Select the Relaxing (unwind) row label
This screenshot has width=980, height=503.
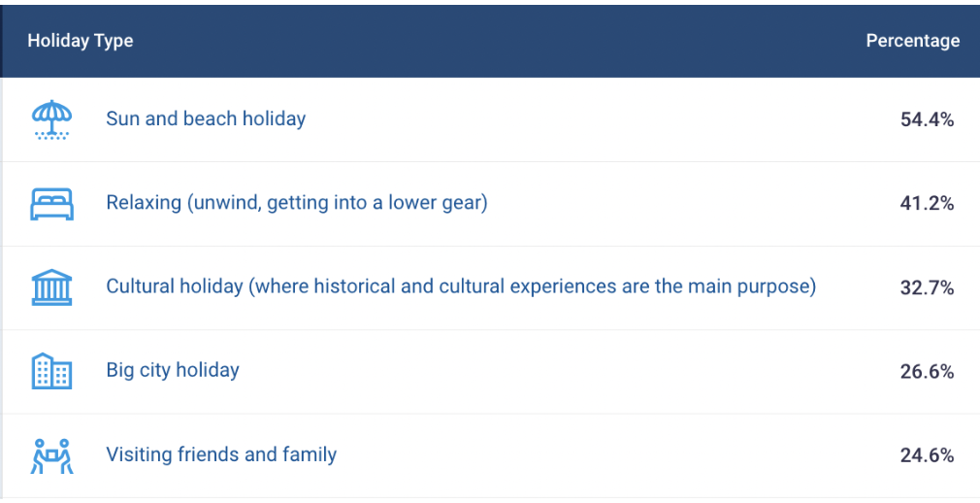[296, 203]
